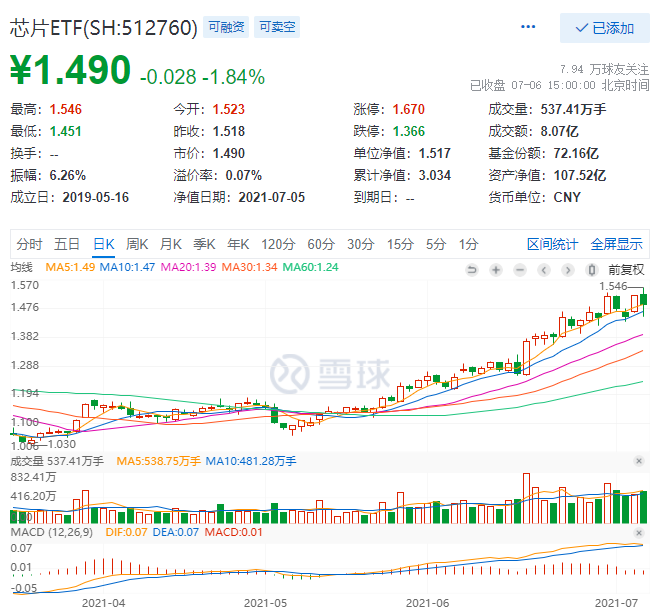
Task: Click the 1.546 high price marker on chart
Action: [613, 286]
